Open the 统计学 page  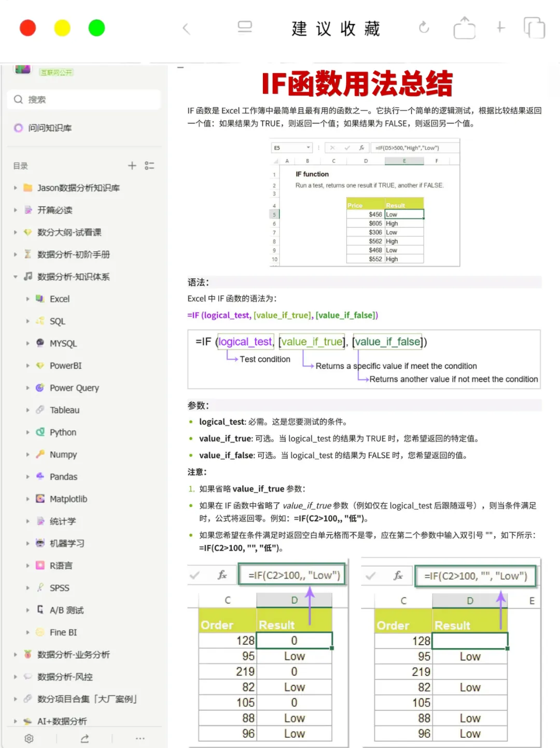[x=63, y=521]
